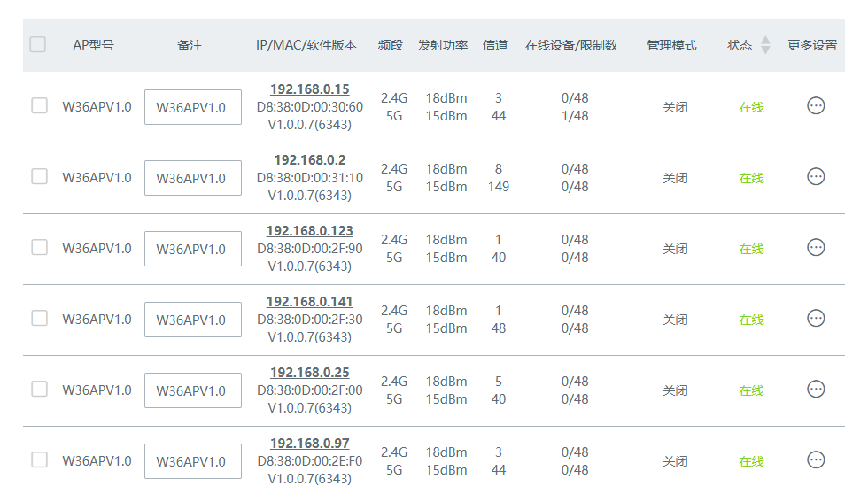Click 关闭 management mode in 192.168.0.123 row

675,249
